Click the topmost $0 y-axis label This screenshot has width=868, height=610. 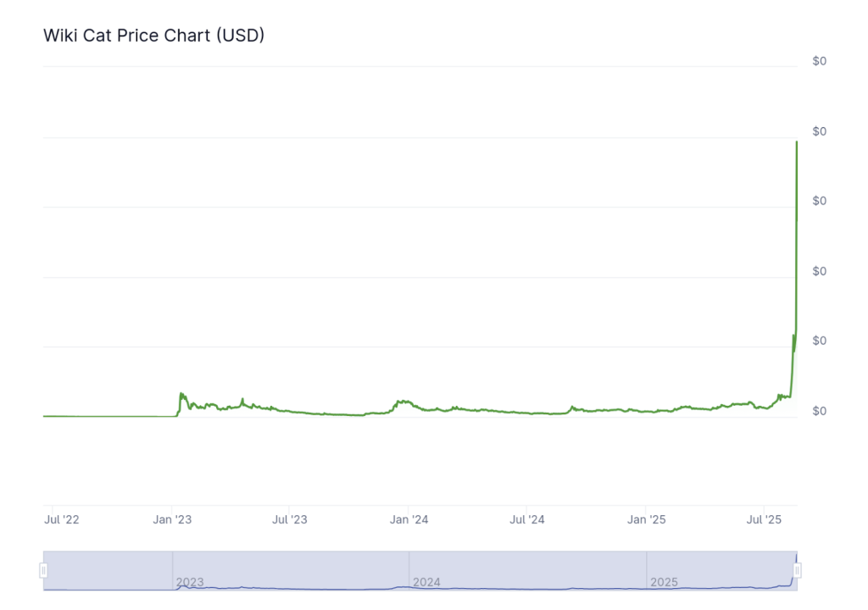click(819, 61)
